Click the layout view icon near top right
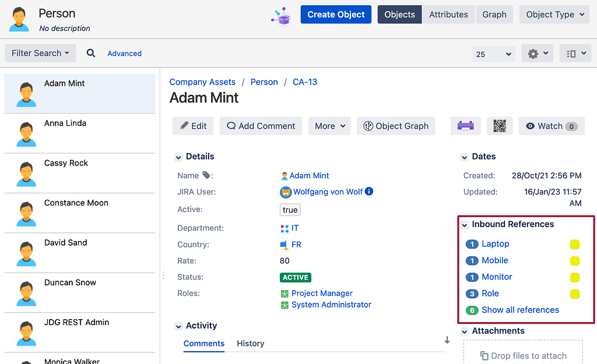 [575, 53]
